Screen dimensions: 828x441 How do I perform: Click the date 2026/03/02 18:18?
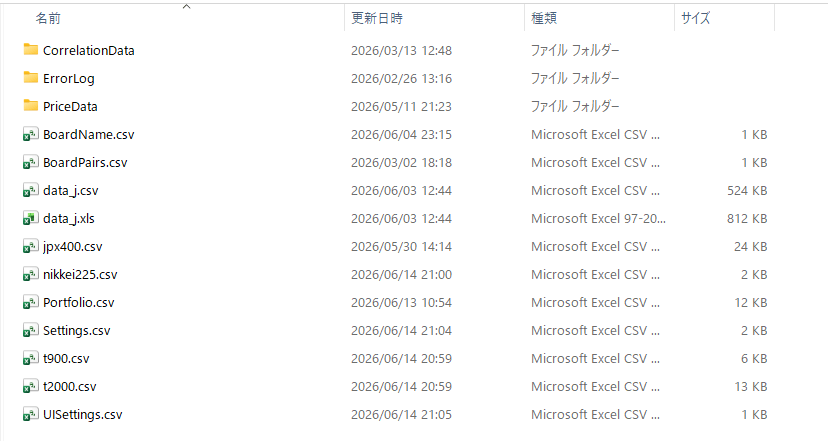coord(401,163)
